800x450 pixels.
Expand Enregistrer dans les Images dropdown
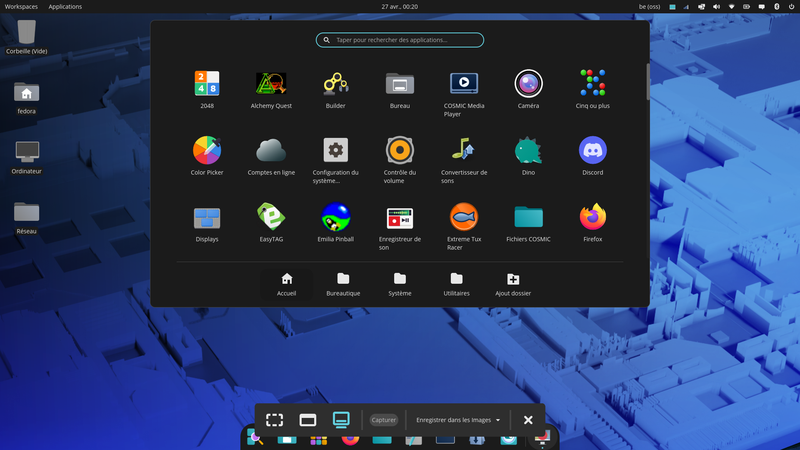coord(458,420)
